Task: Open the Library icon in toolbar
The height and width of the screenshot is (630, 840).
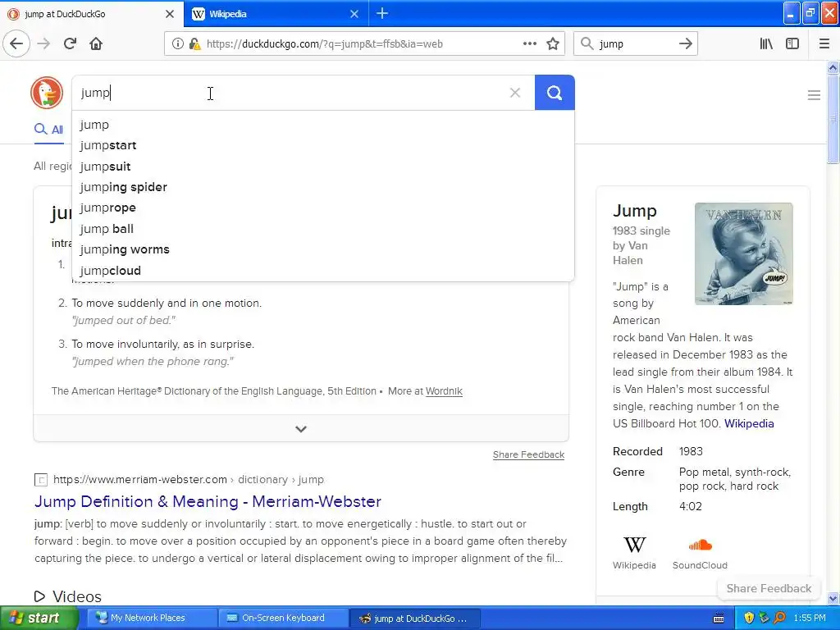Action: (x=766, y=44)
